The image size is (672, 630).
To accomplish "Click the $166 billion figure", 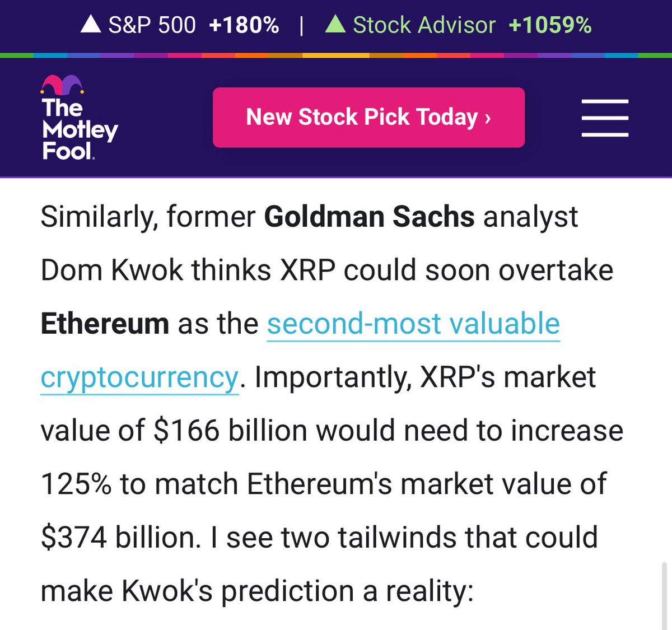I will (230, 431).
